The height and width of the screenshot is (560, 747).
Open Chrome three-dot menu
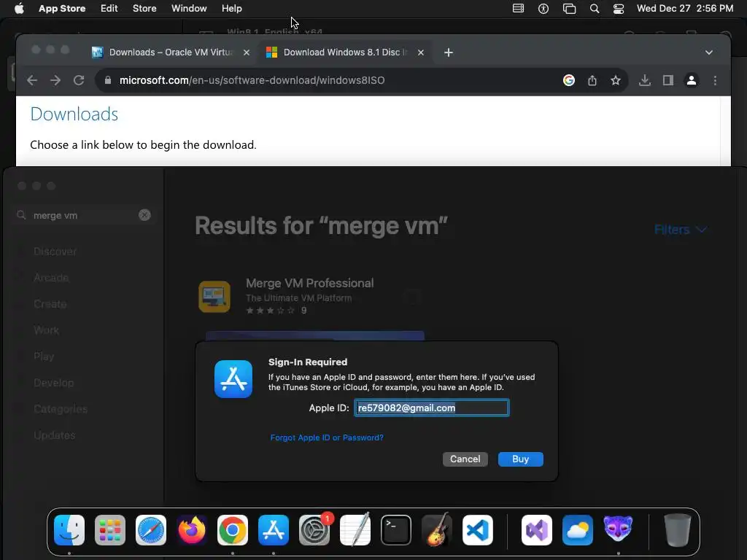715,80
